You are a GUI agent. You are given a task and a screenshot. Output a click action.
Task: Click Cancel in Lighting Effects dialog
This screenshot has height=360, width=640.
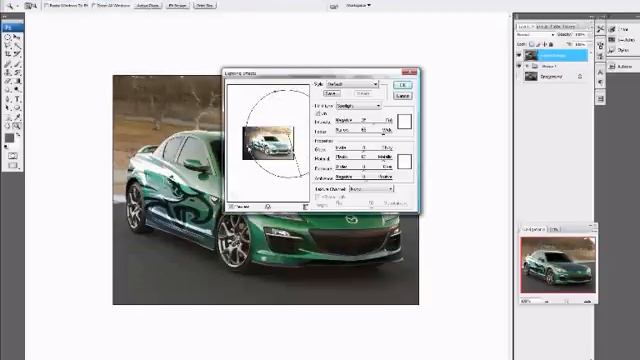point(402,96)
